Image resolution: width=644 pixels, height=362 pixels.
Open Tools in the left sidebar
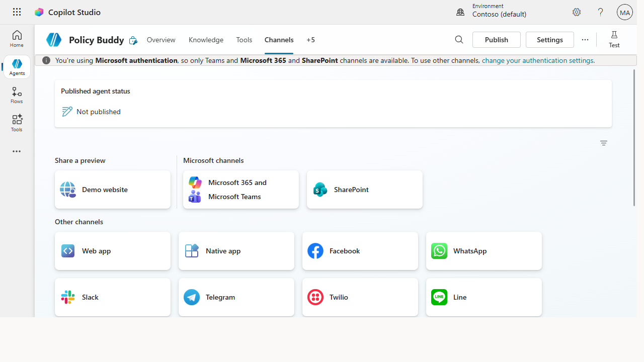click(x=17, y=123)
